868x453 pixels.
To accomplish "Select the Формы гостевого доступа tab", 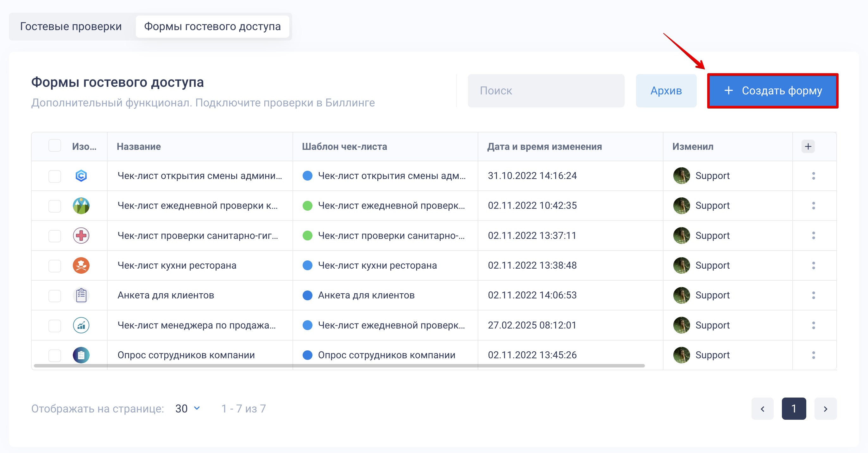I will pyautogui.click(x=212, y=26).
